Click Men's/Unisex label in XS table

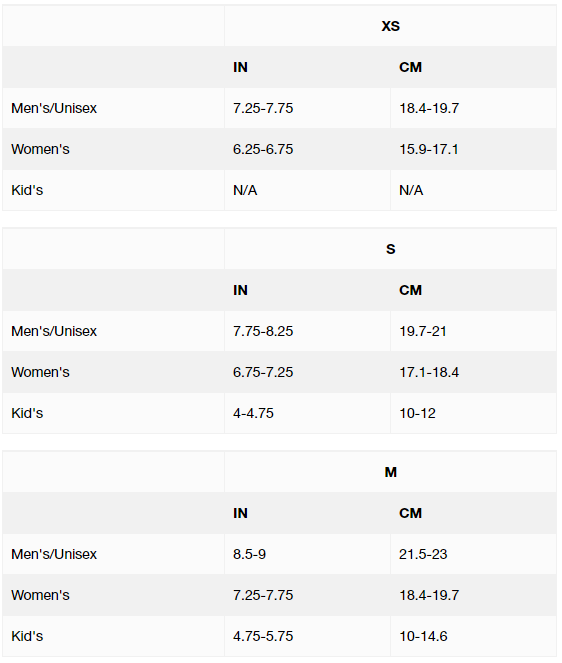tap(54, 108)
